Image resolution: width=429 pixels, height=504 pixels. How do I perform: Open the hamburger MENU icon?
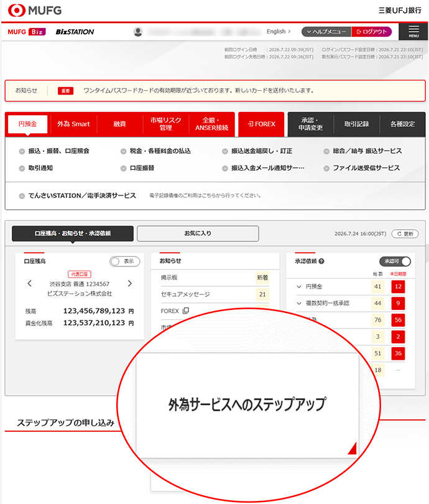point(413,32)
